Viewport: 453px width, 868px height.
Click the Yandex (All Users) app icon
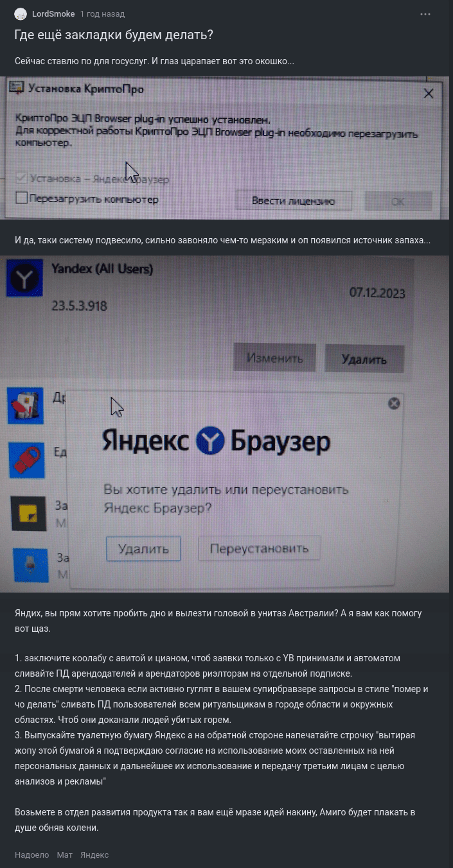[x=24, y=278]
